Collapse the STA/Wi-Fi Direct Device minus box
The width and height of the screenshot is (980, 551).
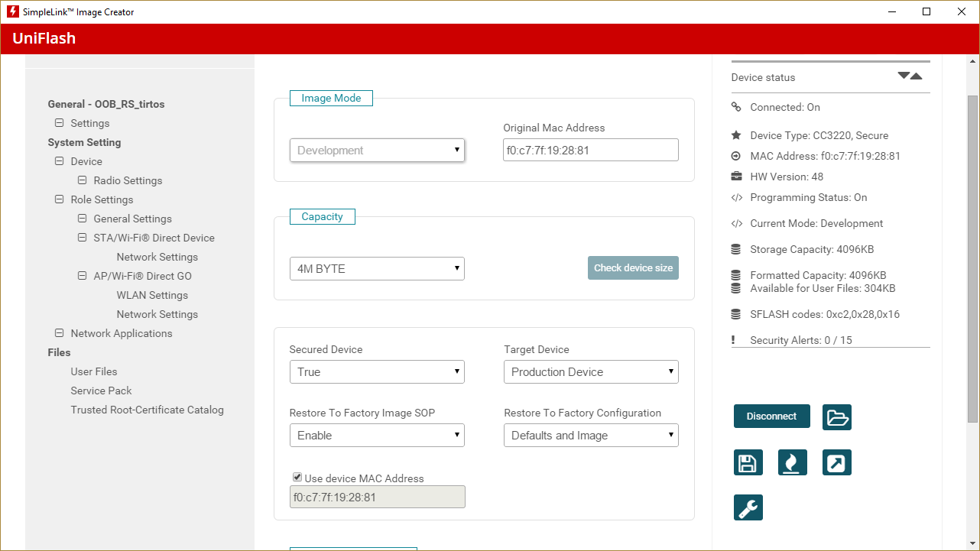pos(82,238)
